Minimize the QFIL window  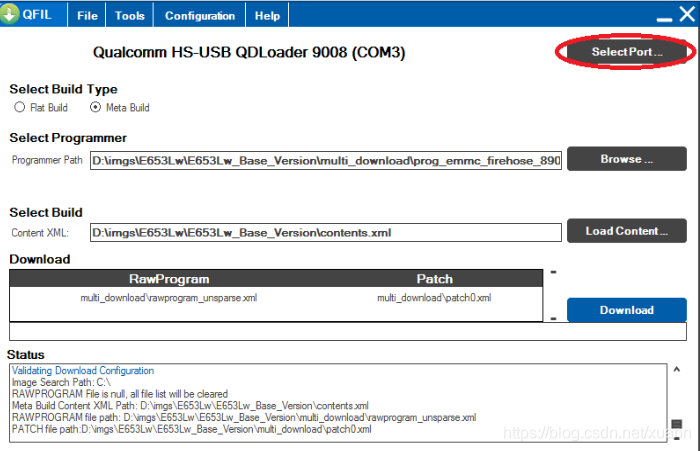(x=664, y=19)
